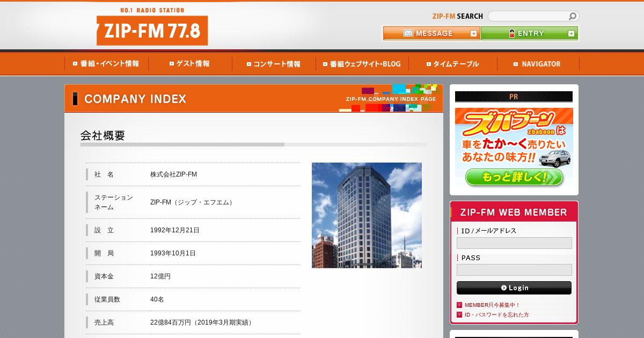Open MEMBER只今募集中! link

492,305
